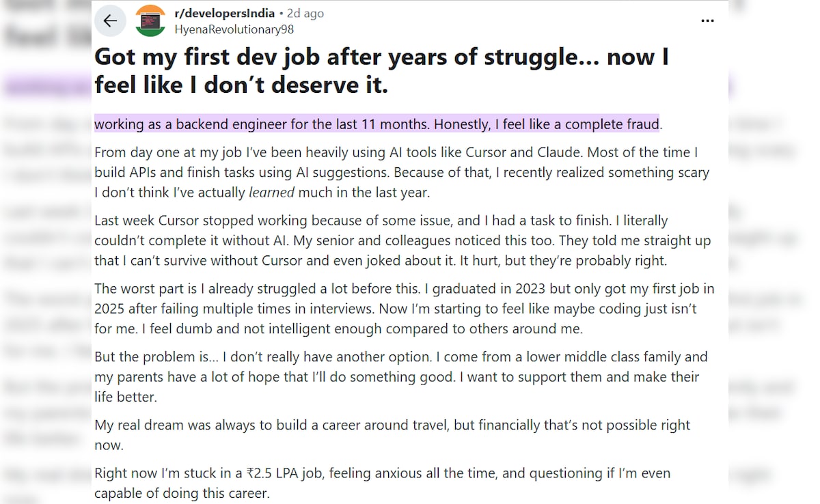Open the three-dot post options menu
820x504 pixels.
707,20
